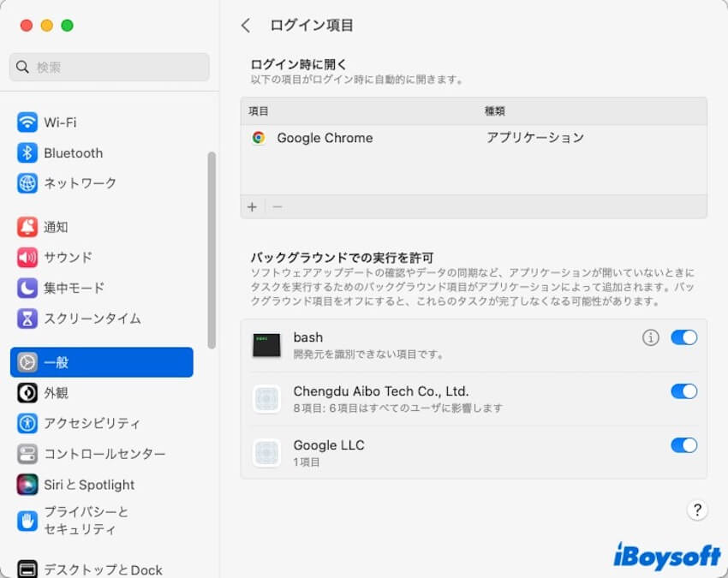
Task: Click the Chengdu Aibo Tech app icon
Action: click(266, 399)
